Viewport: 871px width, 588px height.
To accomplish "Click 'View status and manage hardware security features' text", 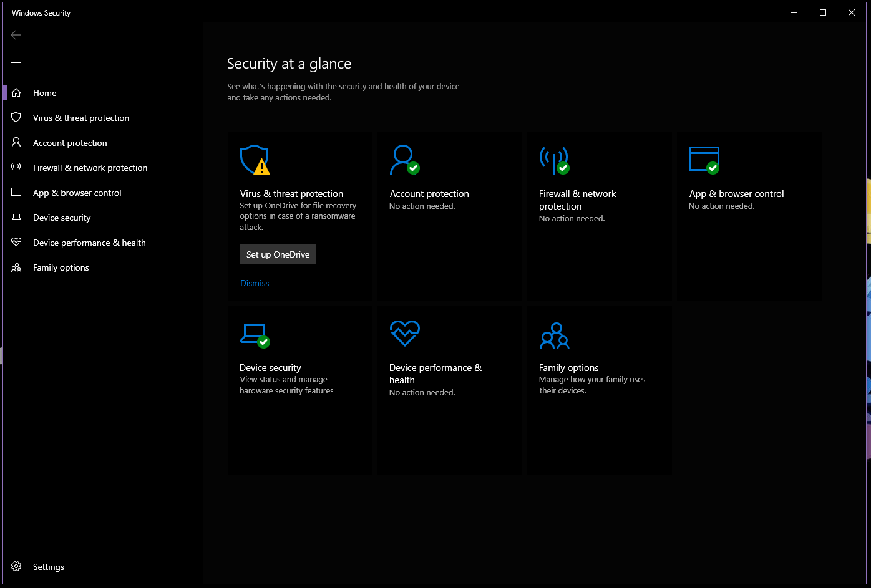I will 286,385.
